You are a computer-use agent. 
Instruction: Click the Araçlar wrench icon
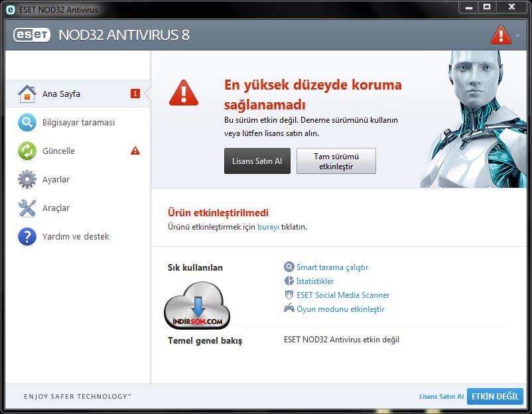(27, 208)
